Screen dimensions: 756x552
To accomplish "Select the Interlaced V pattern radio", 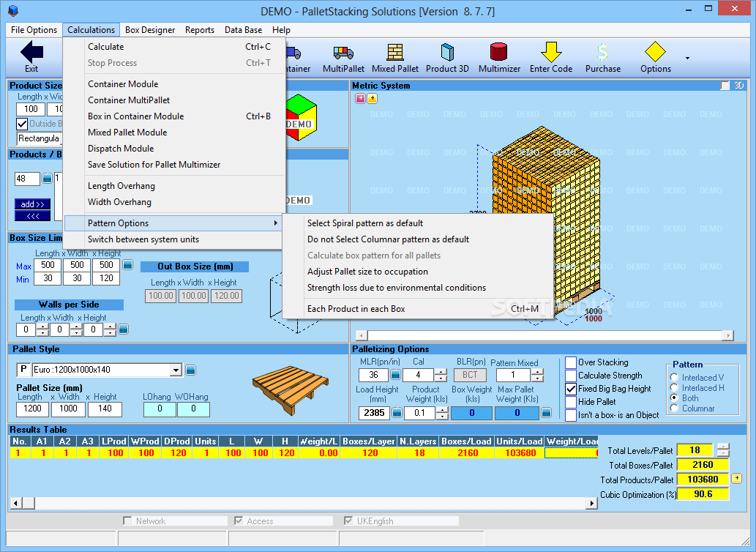I will pyautogui.click(x=674, y=378).
